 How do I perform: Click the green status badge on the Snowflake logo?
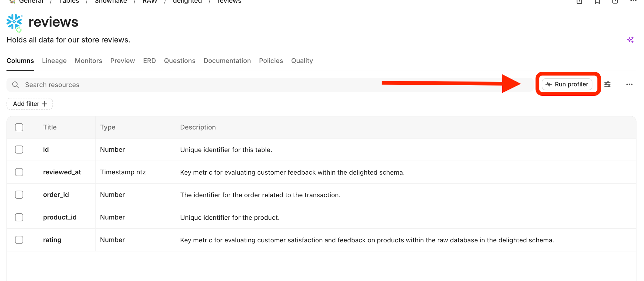(x=19, y=30)
